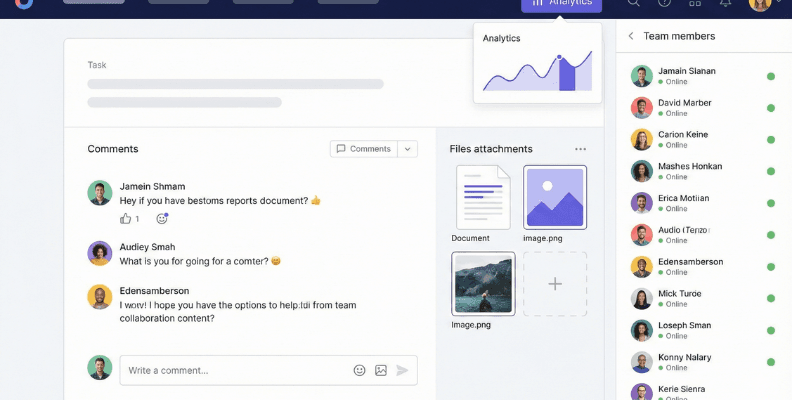The width and height of the screenshot is (800, 400).
Task: Open emoji picker in comment box
Action: click(360, 370)
